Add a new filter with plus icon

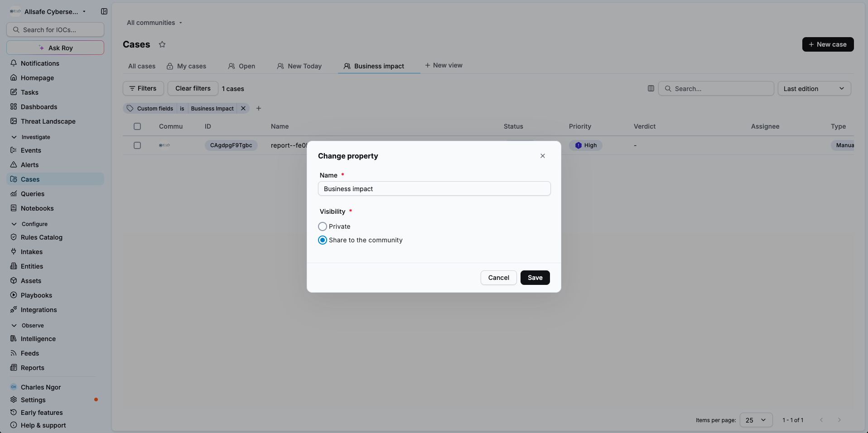click(259, 108)
